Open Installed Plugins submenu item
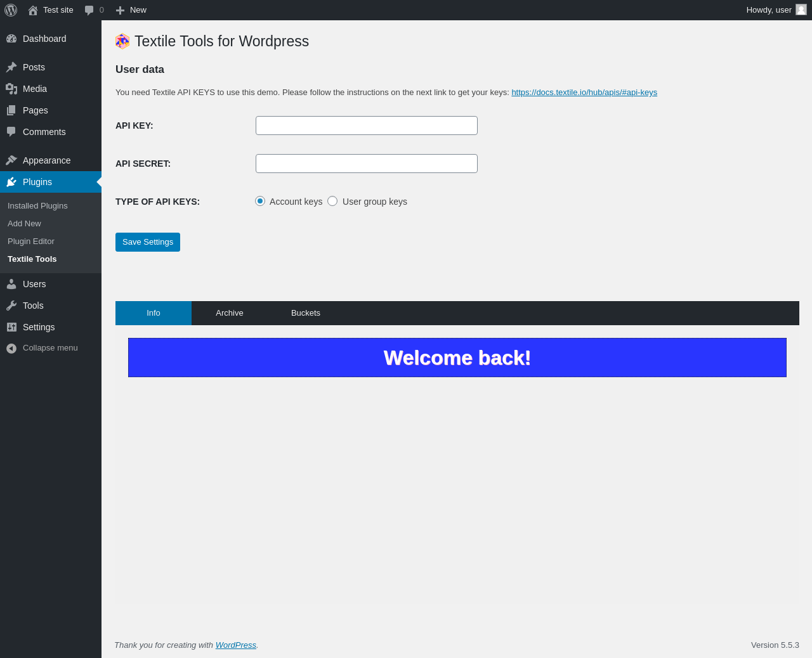The width and height of the screenshot is (812, 658). tap(37, 206)
